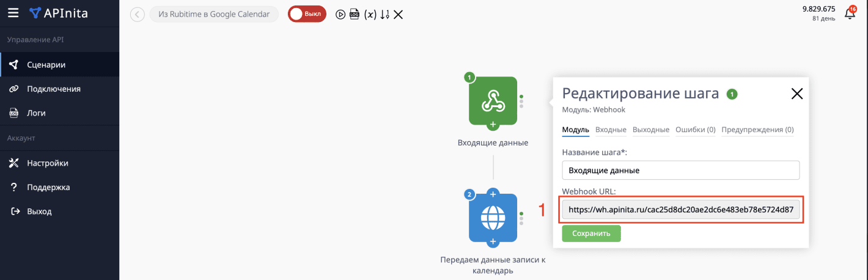Click the APInita logo
Screen dimensions: 868x280
click(59, 13)
